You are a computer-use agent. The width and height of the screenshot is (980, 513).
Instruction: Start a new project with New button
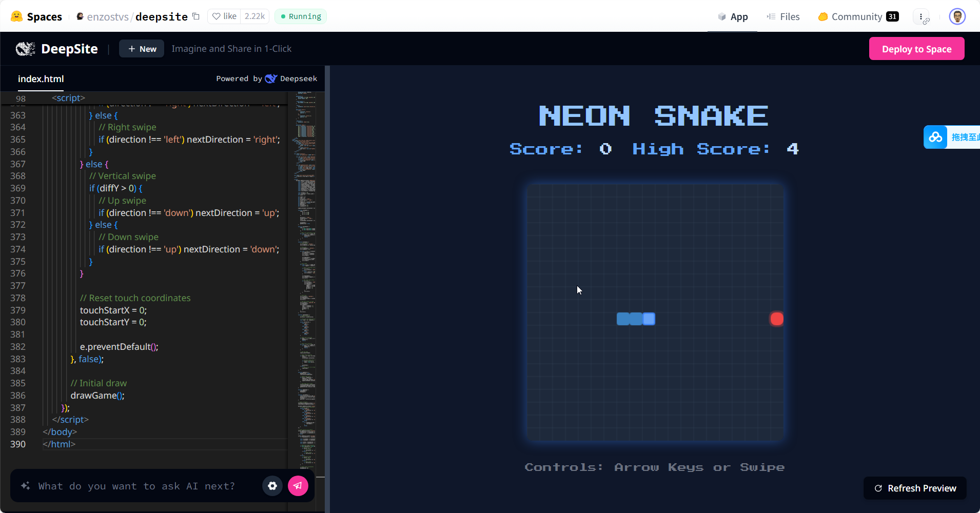coord(142,49)
